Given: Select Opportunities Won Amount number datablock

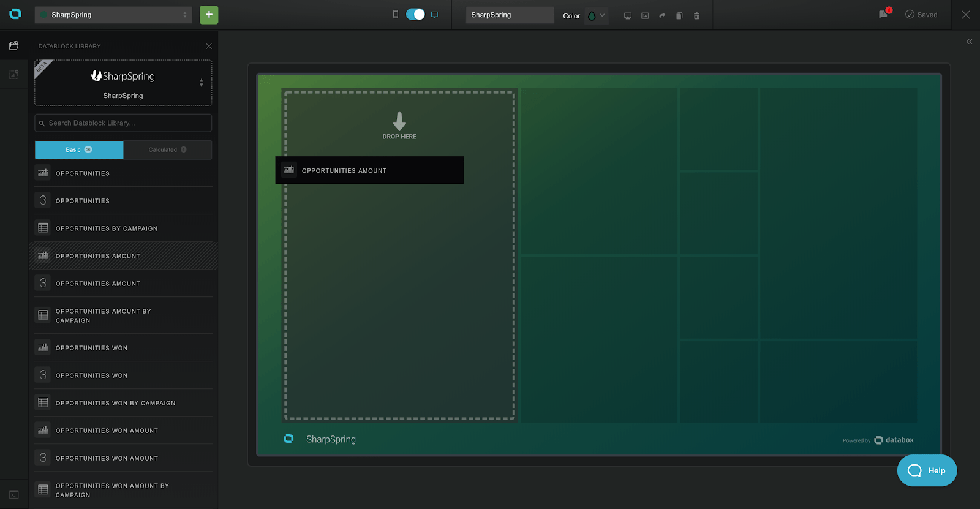Looking at the screenshot, I should [x=123, y=458].
